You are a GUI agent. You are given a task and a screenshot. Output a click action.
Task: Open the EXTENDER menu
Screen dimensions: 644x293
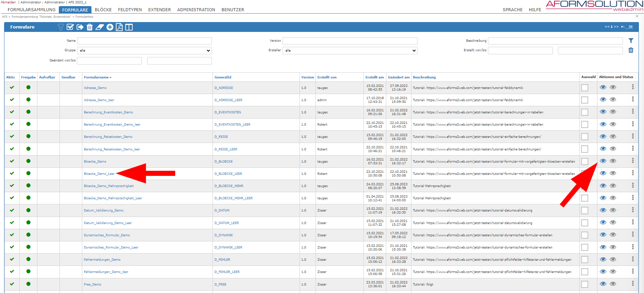[159, 10]
